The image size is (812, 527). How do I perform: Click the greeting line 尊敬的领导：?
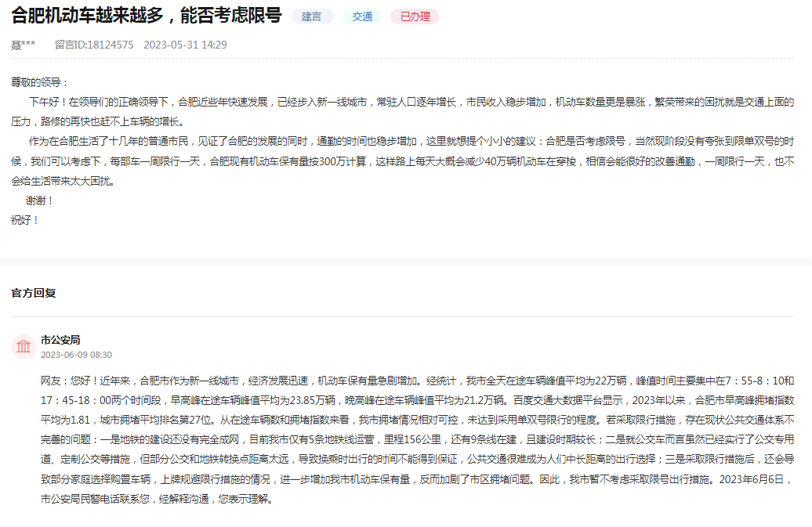point(41,82)
